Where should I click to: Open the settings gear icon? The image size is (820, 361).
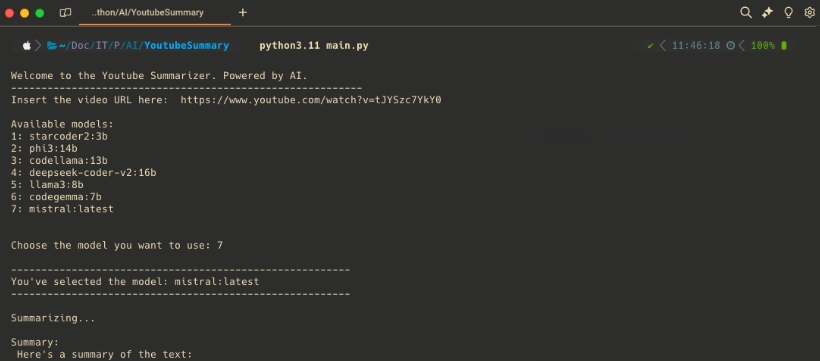[x=810, y=13]
